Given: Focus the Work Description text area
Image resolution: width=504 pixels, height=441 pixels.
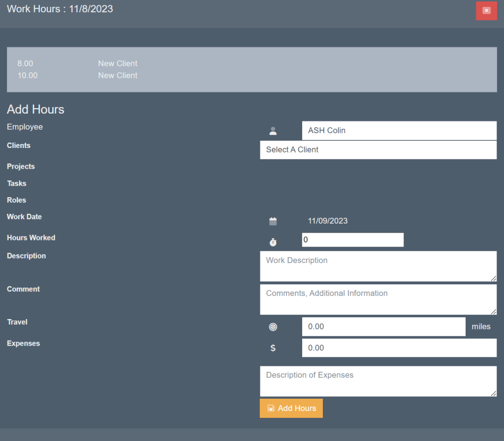Looking at the screenshot, I should (x=378, y=266).
